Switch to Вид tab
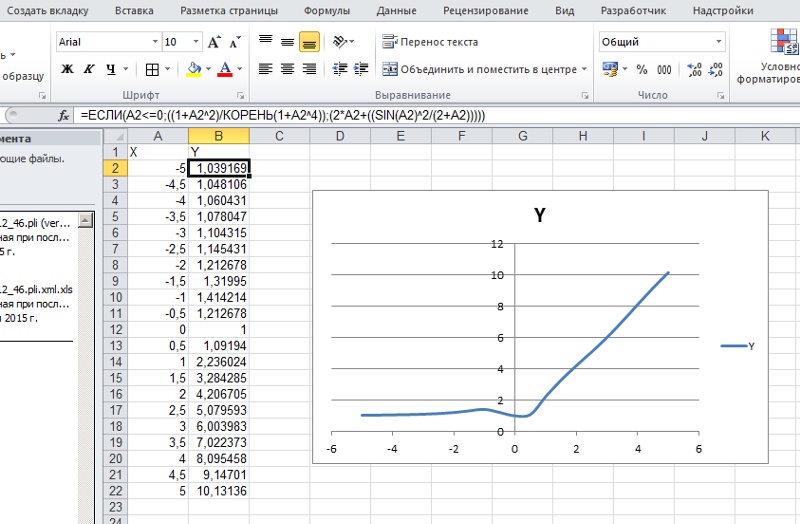 pyautogui.click(x=565, y=11)
